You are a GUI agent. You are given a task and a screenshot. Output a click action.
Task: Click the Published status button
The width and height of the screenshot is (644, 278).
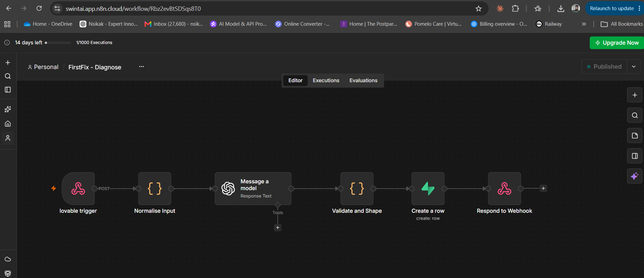(604, 67)
